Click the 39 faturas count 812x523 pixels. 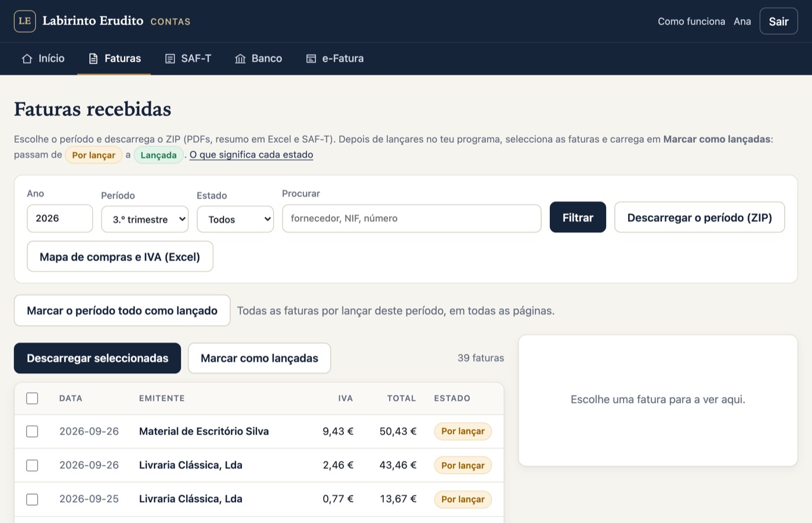[x=481, y=358]
